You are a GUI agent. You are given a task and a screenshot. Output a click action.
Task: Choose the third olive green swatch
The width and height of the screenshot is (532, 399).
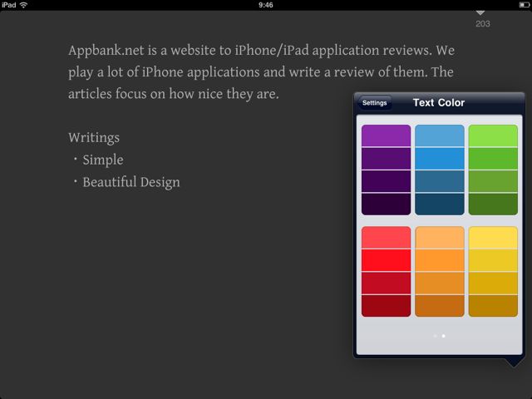click(493, 181)
